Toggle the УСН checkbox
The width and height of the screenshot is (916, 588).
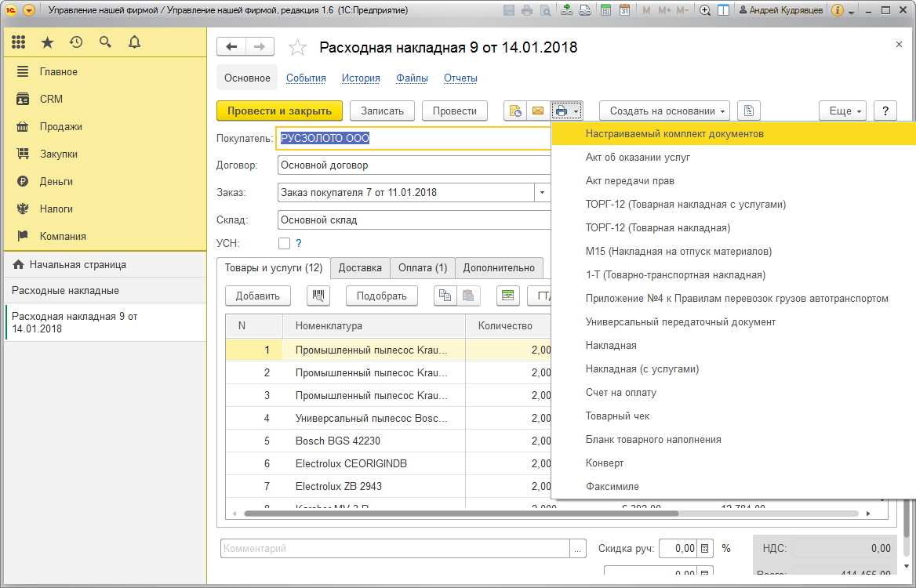click(284, 244)
